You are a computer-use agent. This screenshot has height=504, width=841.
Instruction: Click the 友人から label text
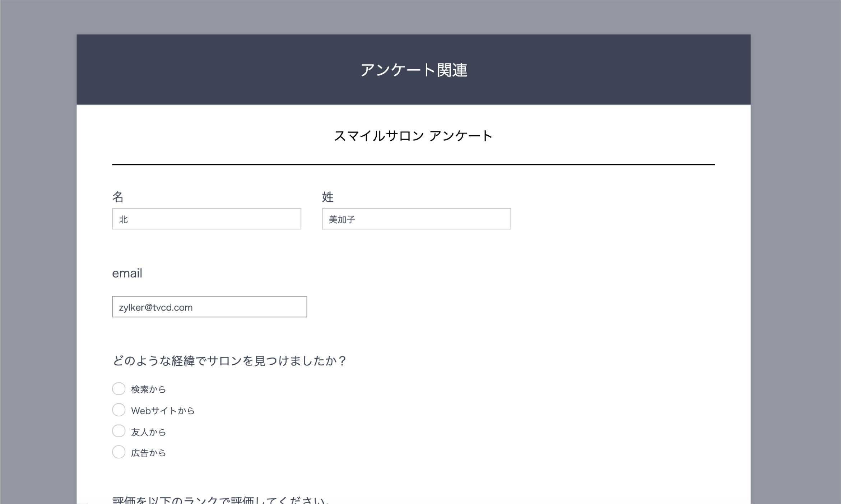click(148, 432)
